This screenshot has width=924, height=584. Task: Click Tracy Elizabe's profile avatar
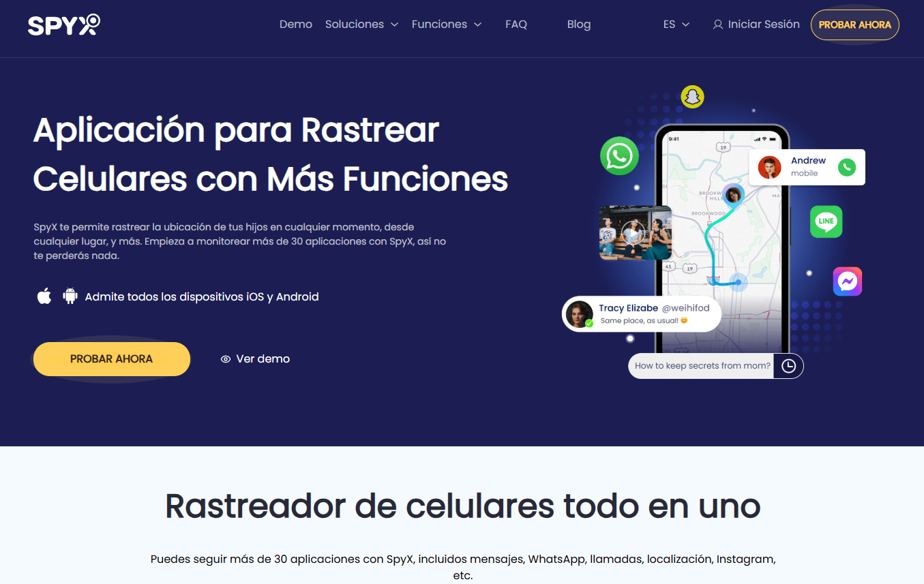coord(580,314)
